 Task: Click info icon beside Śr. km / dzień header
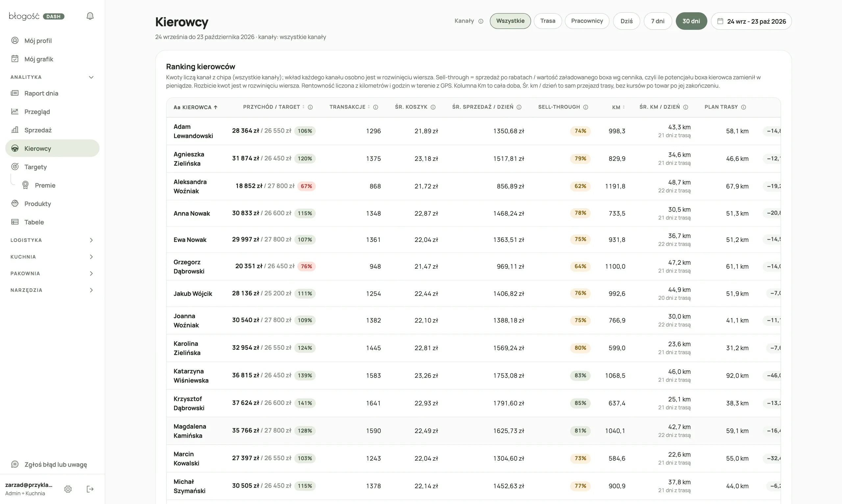pyautogui.click(x=685, y=107)
